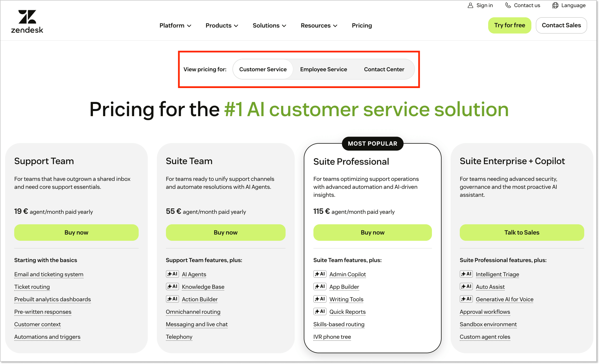Open the Pricing page link
Viewport: 599px width, 364px height.
pyautogui.click(x=362, y=26)
